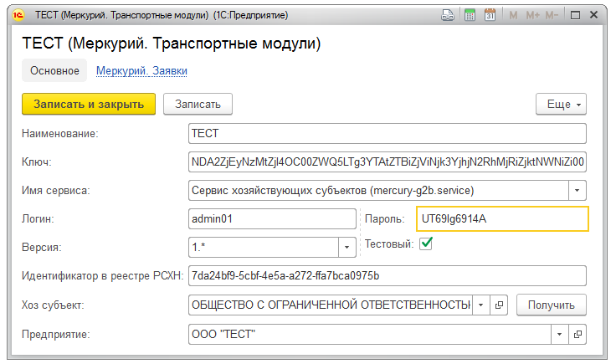Close the ТЕСТ window
The width and height of the screenshot is (616, 364).
pos(593,15)
